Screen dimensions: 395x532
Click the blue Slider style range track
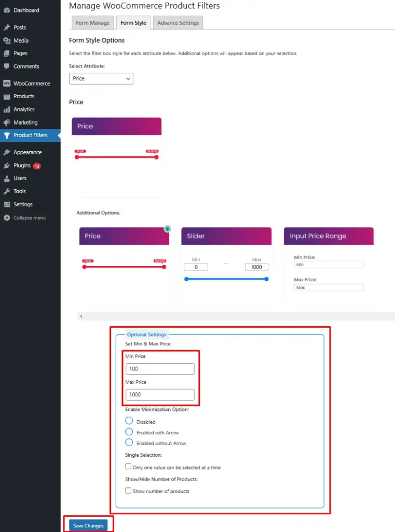[x=226, y=279]
